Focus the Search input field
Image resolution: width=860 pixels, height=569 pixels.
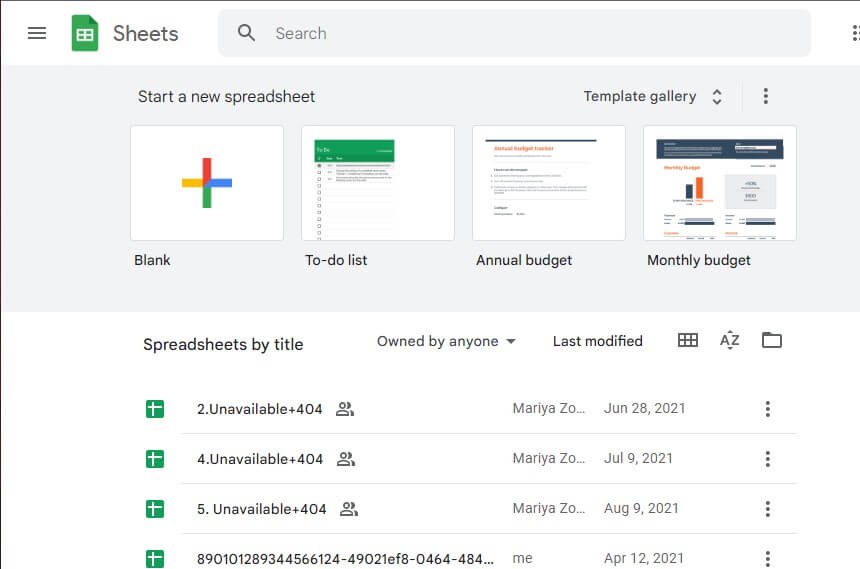(514, 33)
